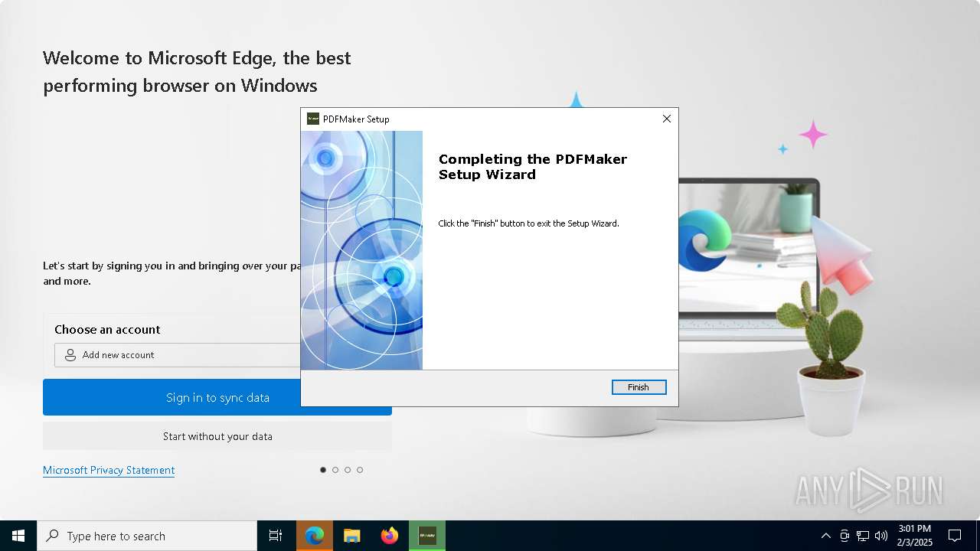This screenshot has width=980, height=551.
Task: Close the PDFMaker Setup dialog
Action: click(666, 119)
